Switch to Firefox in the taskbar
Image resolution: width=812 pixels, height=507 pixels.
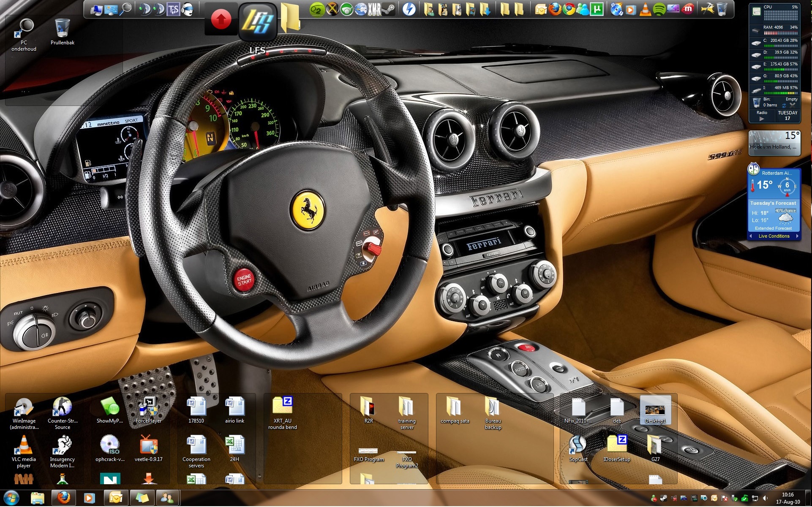click(x=63, y=498)
